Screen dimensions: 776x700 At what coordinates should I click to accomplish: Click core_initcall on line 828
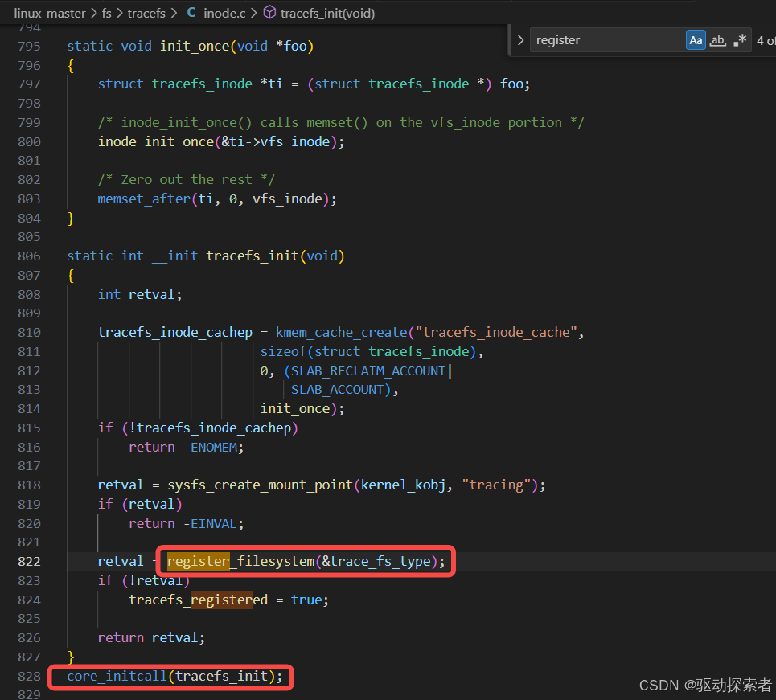117,676
